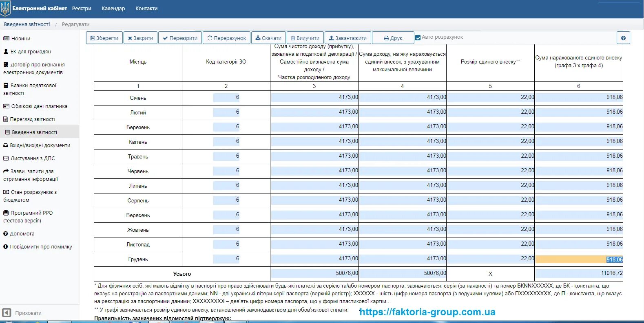The image size is (644, 323).
Task: Click the Редагувати breadcrumb text
Action: [x=75, y=24]
